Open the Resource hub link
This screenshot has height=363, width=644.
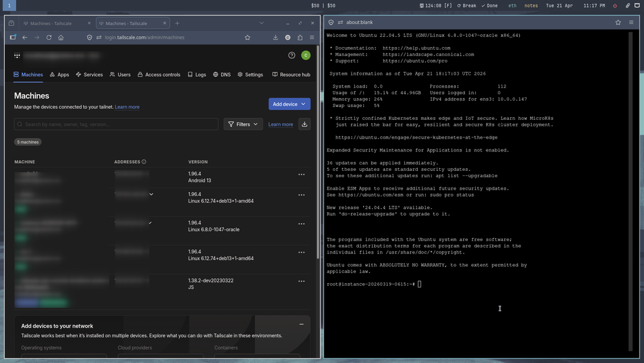click(291, 75)
